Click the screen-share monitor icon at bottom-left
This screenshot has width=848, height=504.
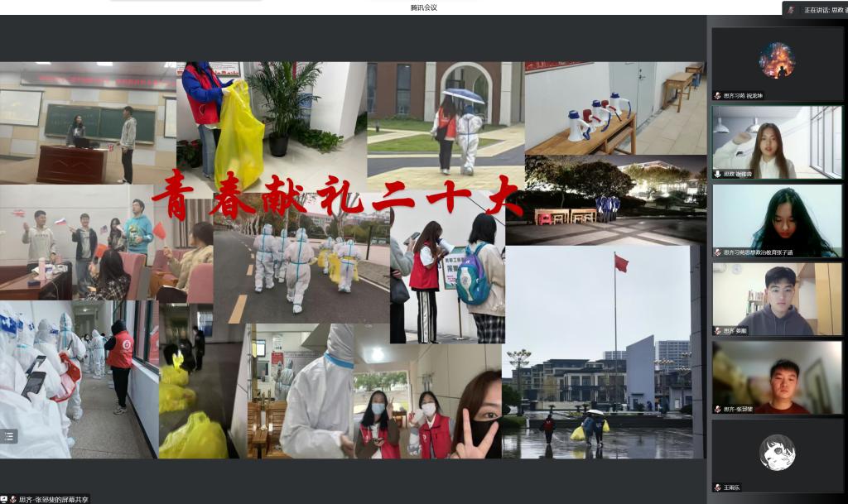(x=4, y=499)
